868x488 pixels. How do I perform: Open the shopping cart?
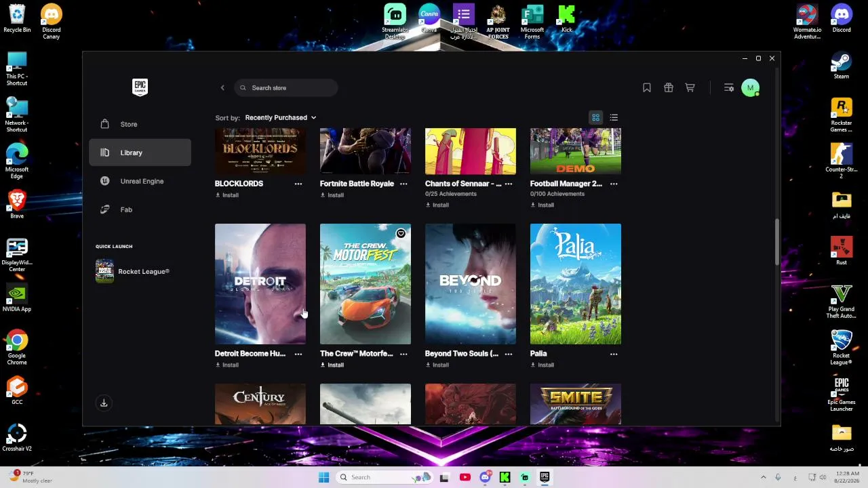point(690,87)
